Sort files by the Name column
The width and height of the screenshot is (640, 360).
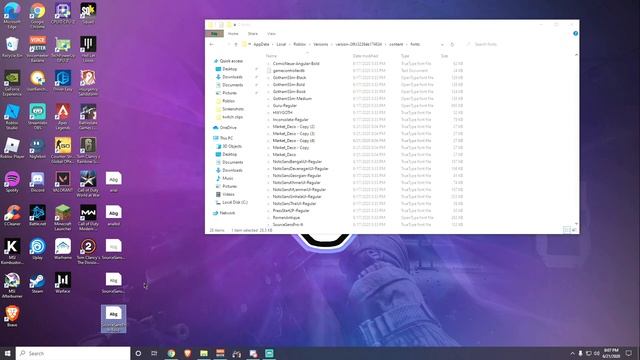[x=271, y=56]
